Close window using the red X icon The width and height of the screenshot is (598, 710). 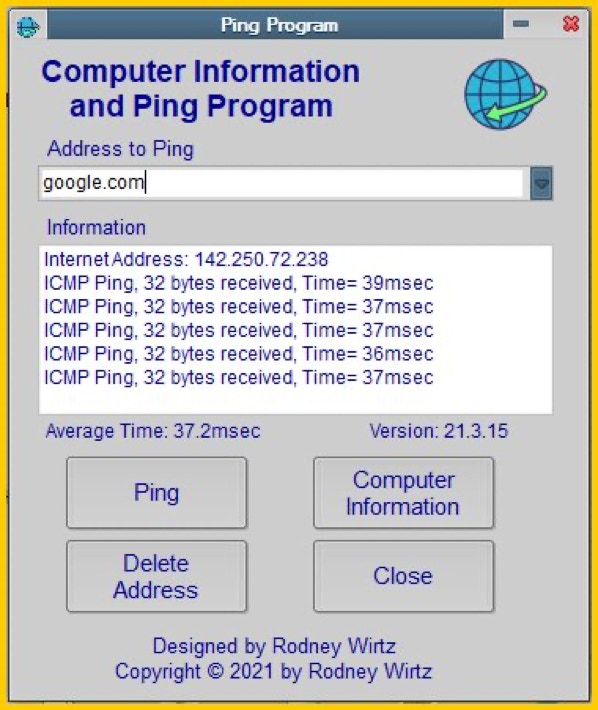click(570, 24)
